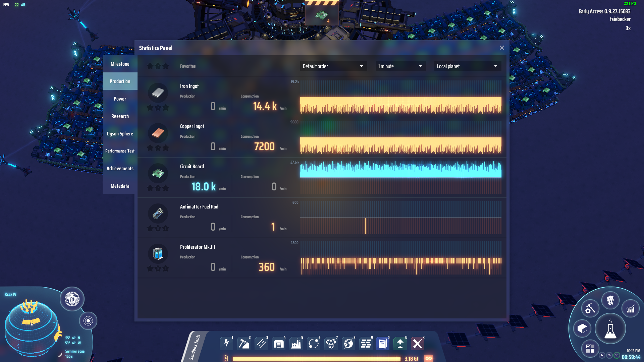Open the Achievements section
This screenshot has height=362, width=644.
tap(120, 168)
